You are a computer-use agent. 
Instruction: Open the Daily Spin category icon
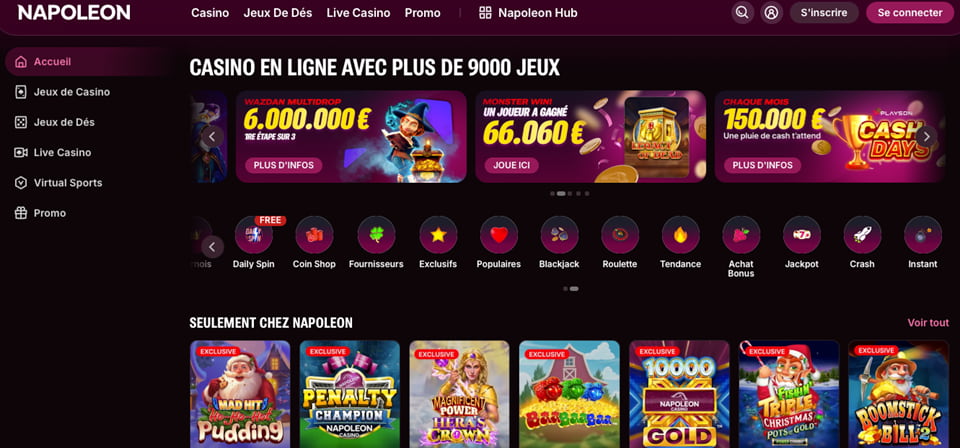(x=253, y=234)
